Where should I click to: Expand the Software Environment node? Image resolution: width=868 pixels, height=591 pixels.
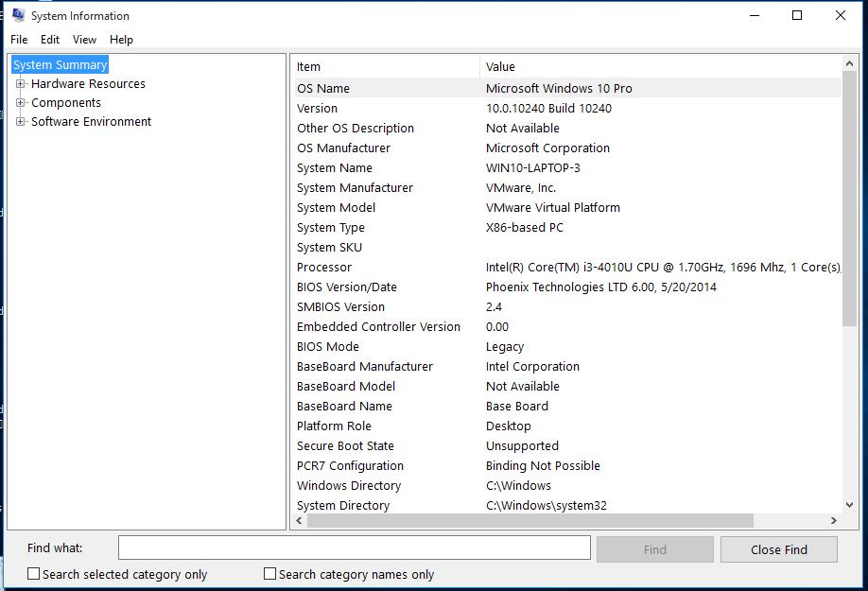click(x=21, y=121)
